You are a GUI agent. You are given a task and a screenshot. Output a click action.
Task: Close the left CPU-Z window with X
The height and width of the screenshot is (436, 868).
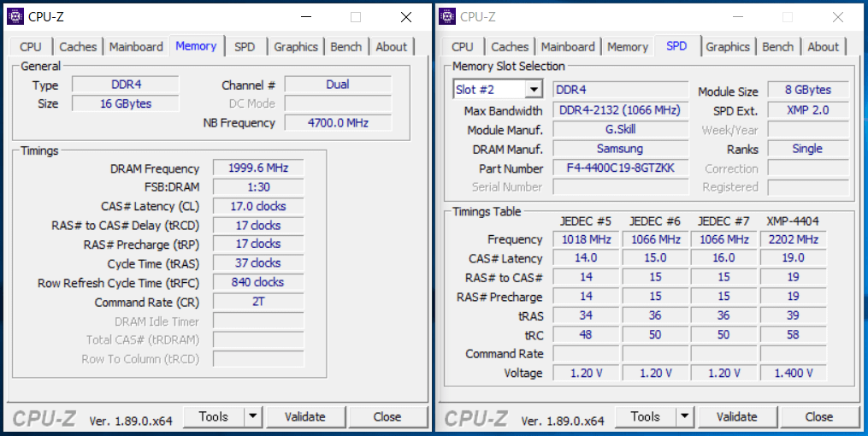[406, 17]
